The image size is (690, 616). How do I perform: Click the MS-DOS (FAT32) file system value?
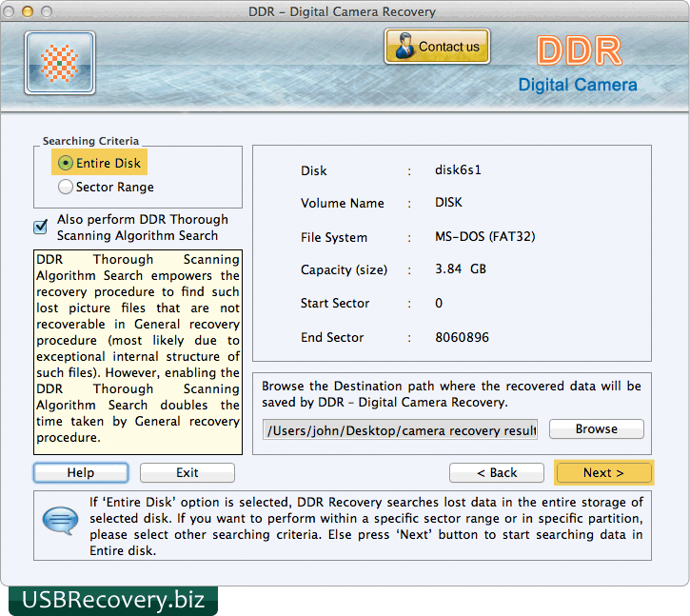[485, 236]
